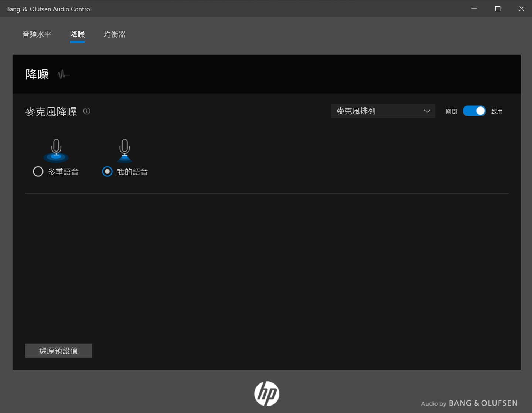Click the HP logo at the bottom
This screenshot has width=532, height=413.
(266, 393)
